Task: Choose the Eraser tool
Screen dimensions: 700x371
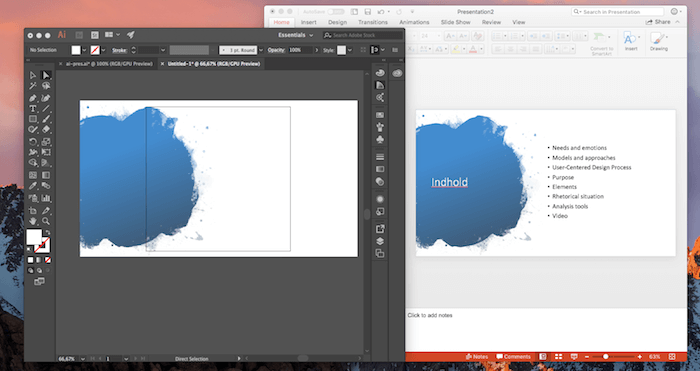Action: pos(46,129)
